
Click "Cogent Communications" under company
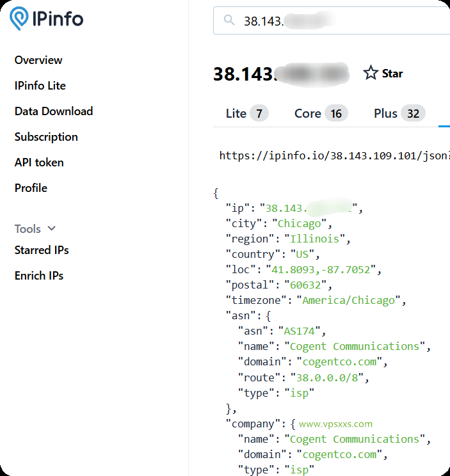click(x=355, y=440)
